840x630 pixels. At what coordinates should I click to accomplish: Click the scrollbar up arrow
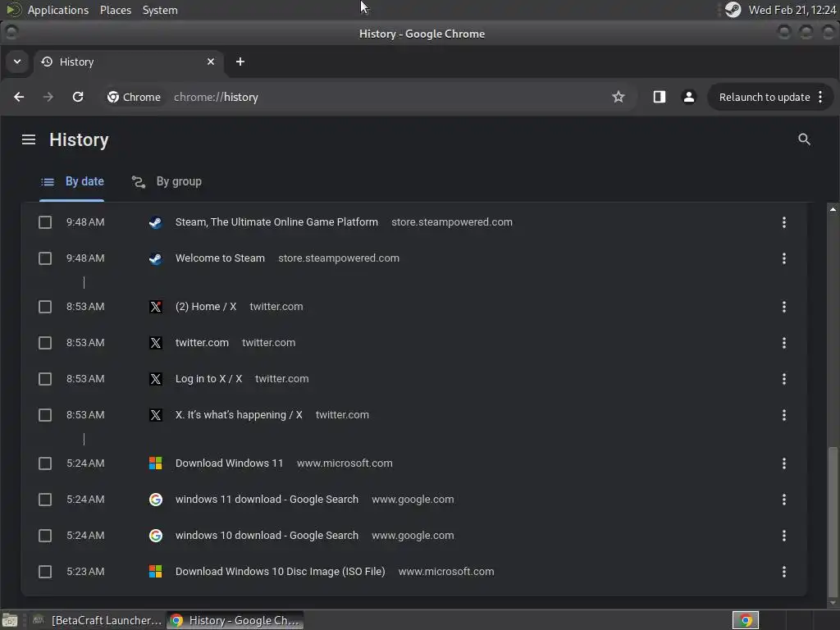pos(833,209)
